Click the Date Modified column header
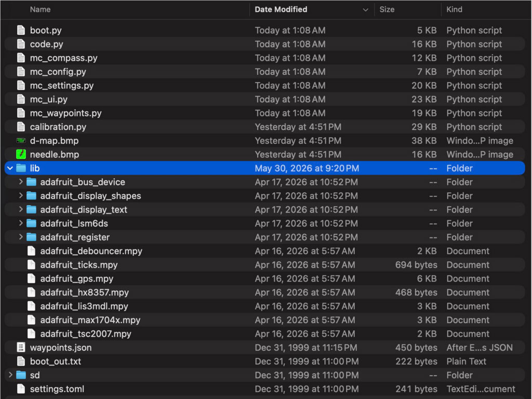Viewport: 532px width, 399px height. (x=281, y=9)
